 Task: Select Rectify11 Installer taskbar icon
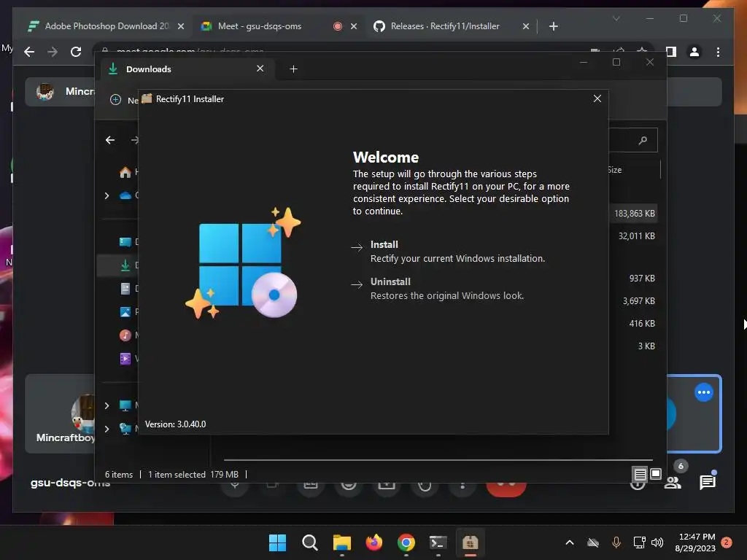[471, 542]
